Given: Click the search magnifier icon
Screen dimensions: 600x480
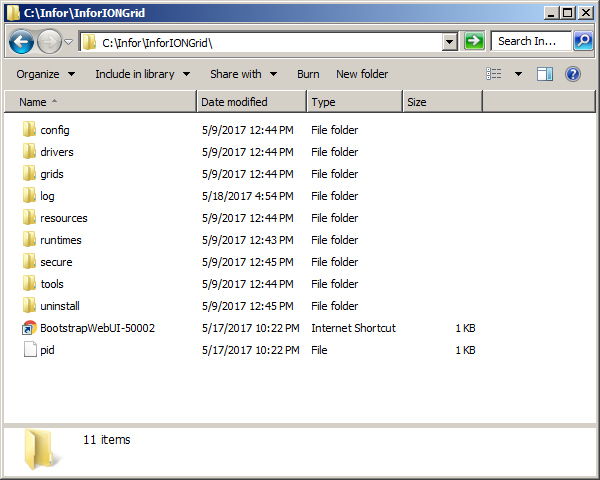Looking at the screenshot, I should click(583, 42).
